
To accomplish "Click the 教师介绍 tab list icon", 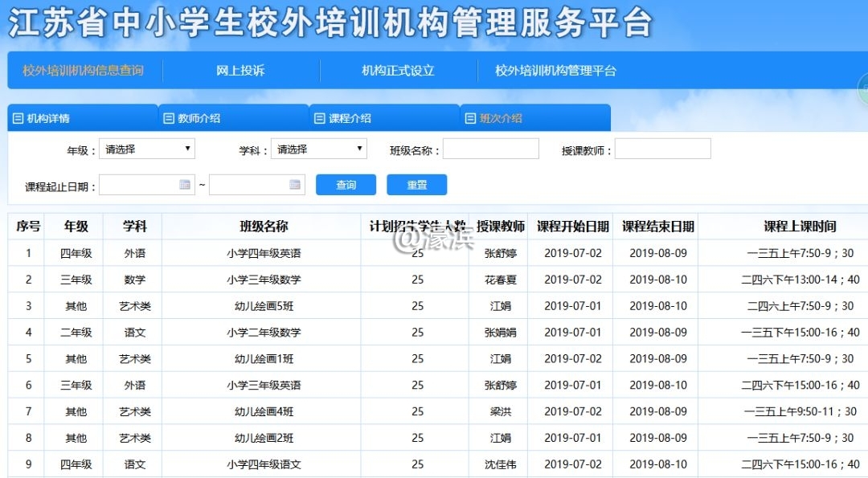I will (168, 119).
